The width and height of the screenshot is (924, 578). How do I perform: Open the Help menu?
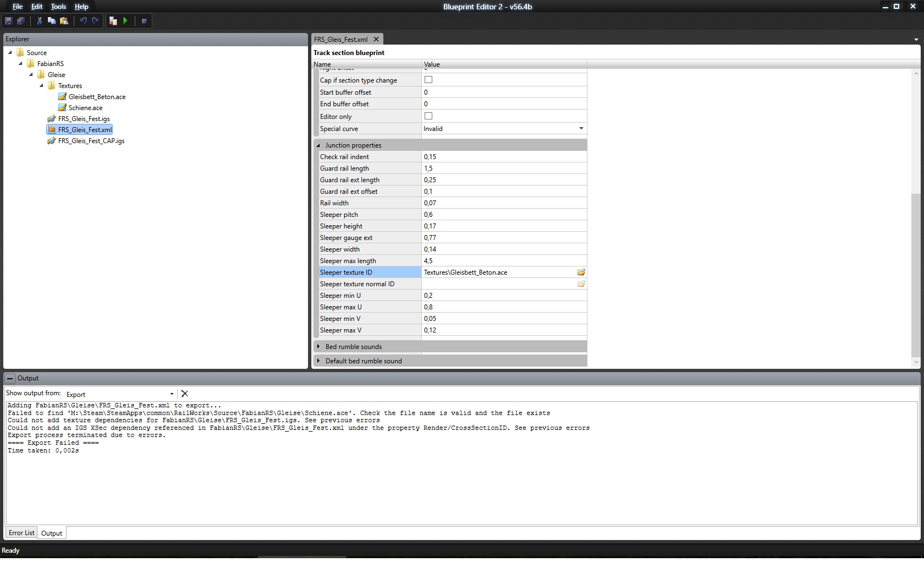[x=81, y=7]
